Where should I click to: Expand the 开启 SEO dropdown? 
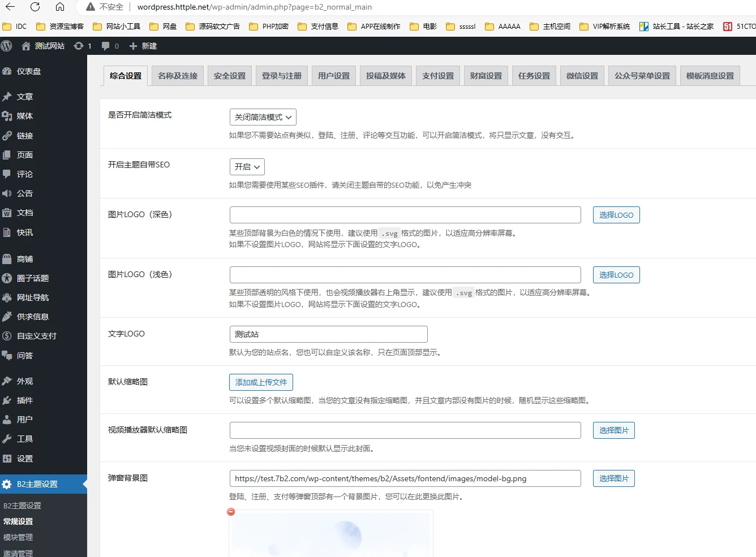click(247, 167)
